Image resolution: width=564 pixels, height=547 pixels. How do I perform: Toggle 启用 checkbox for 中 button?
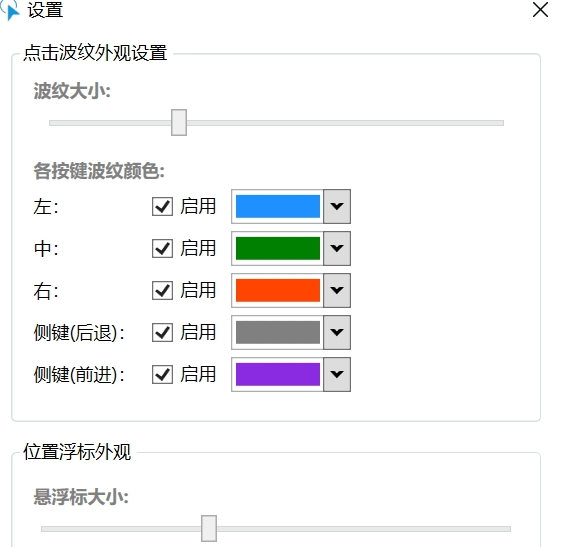point(162,249)
